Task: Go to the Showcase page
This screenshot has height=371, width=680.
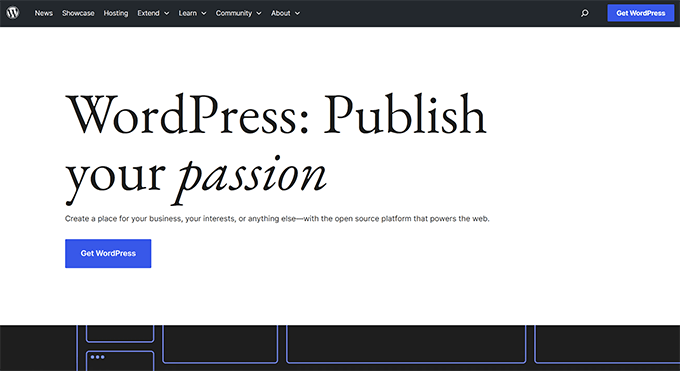Action: [x=78, y=13]
